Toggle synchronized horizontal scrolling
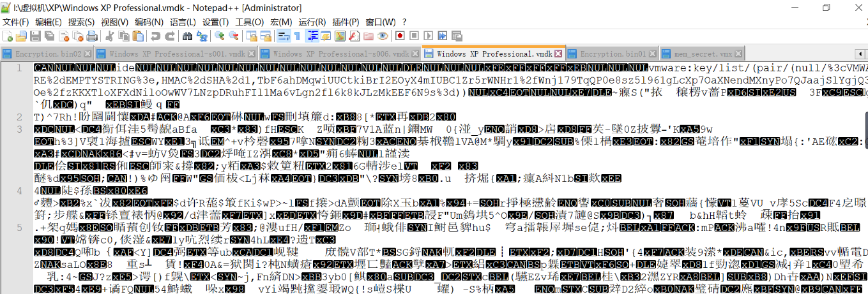 (x=266, y=36)
